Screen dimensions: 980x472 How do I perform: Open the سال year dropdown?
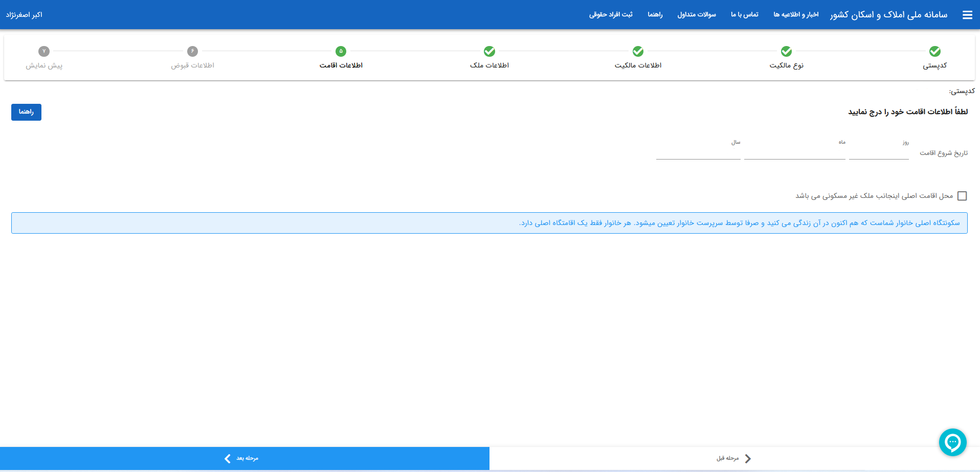(x=698, y=153)
